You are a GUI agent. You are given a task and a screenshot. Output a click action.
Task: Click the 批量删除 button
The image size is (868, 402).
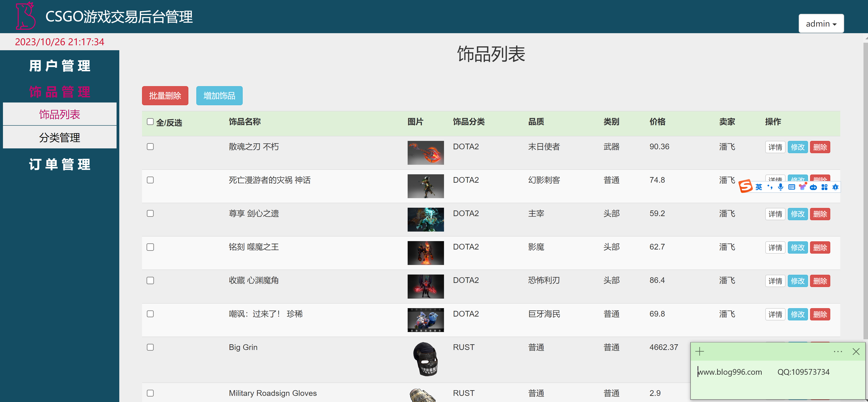coord(165,95)
